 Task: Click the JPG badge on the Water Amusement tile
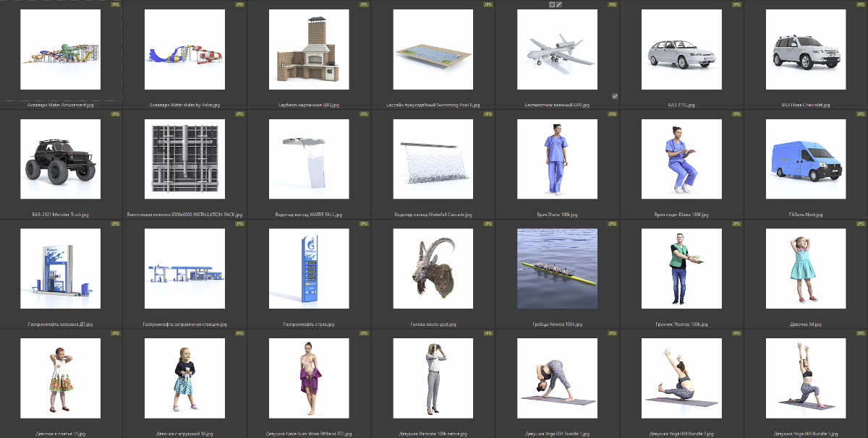116,4
